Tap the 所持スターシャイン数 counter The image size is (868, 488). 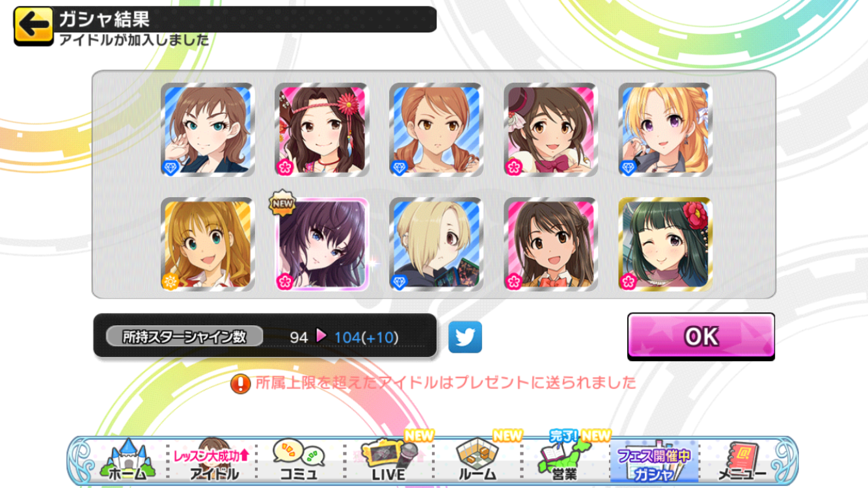[x=265, y=336]
